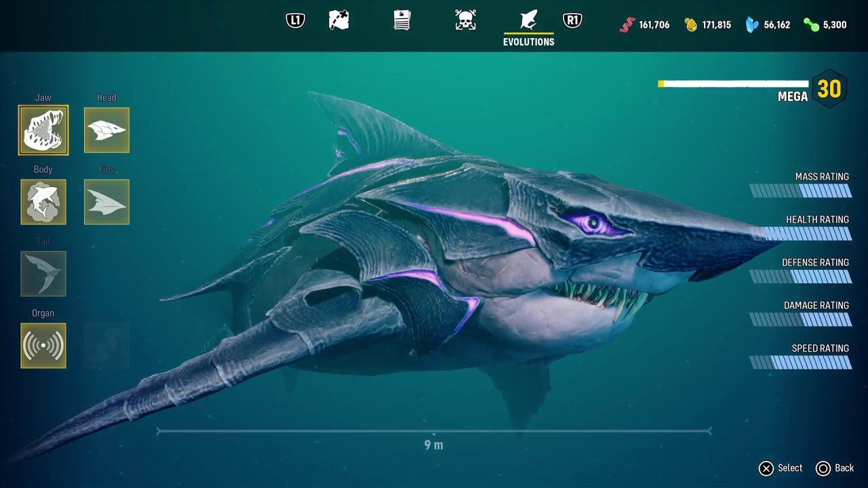Screen dimensions: 868x488
Task: Click the red protein resource icon
Action: tap(627, 25)
